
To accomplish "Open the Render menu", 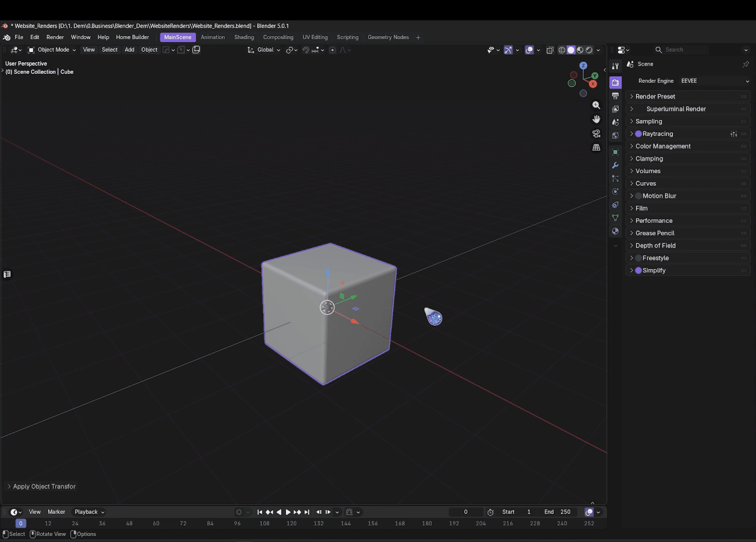I will pos(55,37).
